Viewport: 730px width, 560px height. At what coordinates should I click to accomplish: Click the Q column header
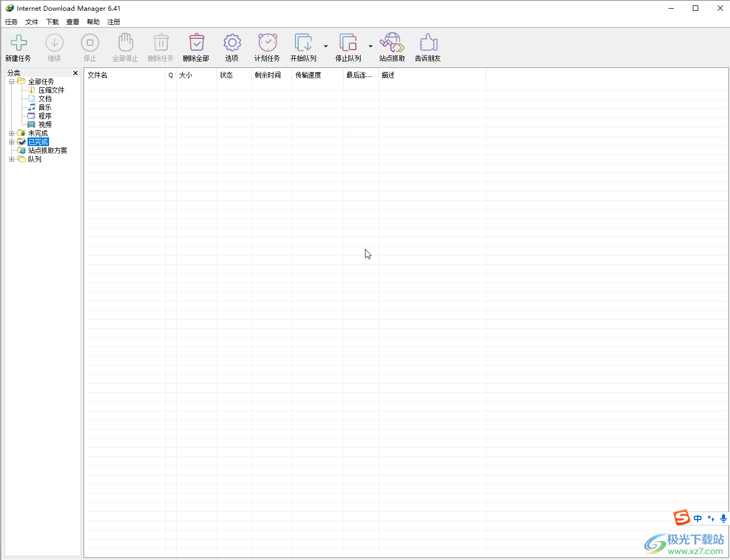[171, 75]
